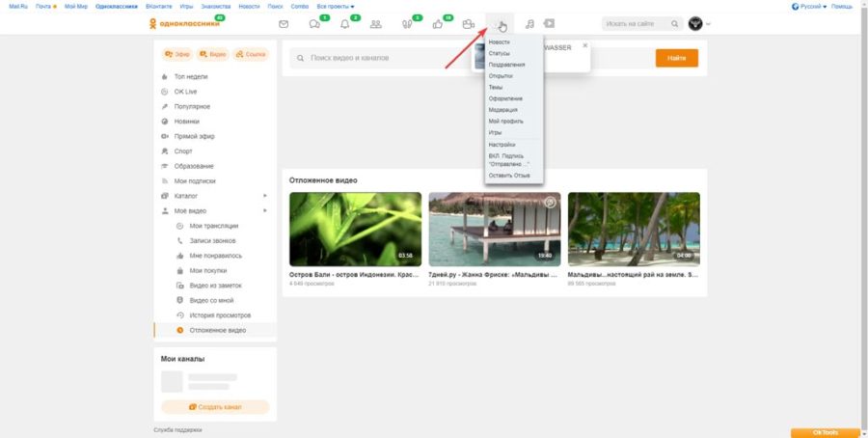868x438 pixels.
Task: Collapse the Моё видео sidebar section
Action: pyautogui.click(x=265, y=210)
